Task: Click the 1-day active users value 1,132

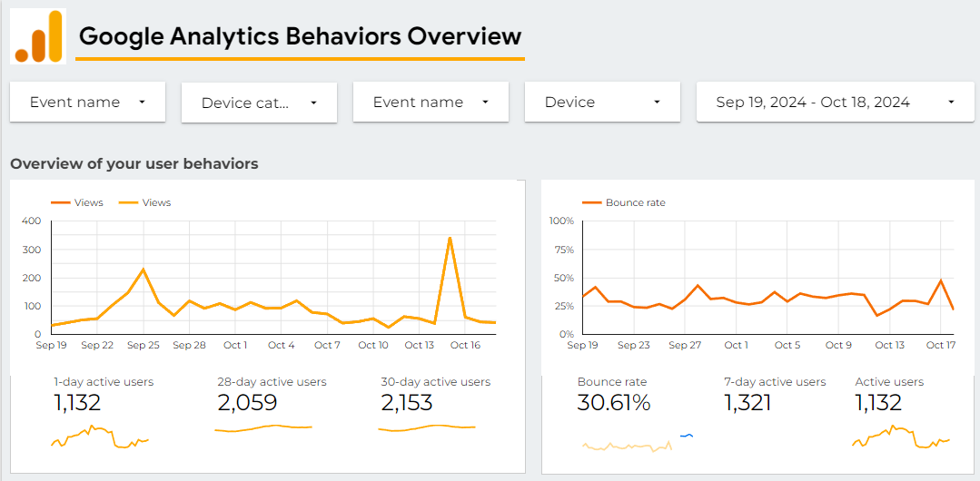Action: pos(77,403)
